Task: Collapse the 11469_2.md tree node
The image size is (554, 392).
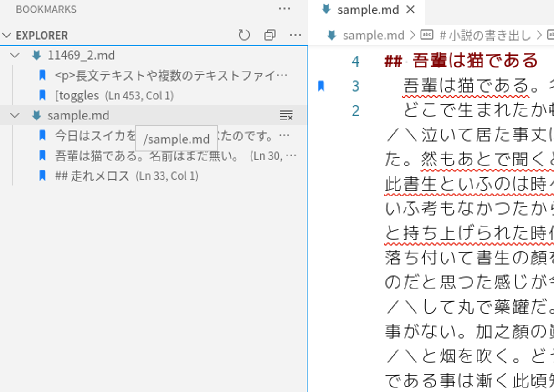Action: tap(15, 56)
